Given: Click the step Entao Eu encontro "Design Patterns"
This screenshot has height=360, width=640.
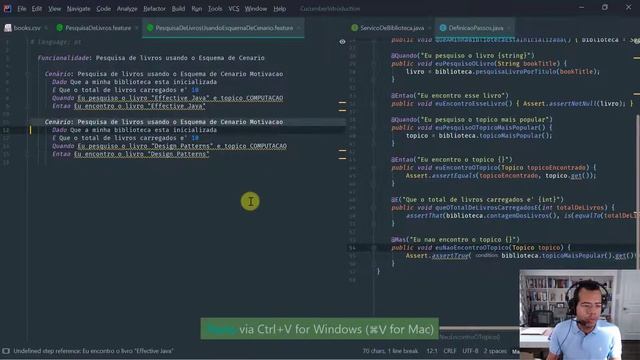Looking at the screenshot, I should [131, 154].
